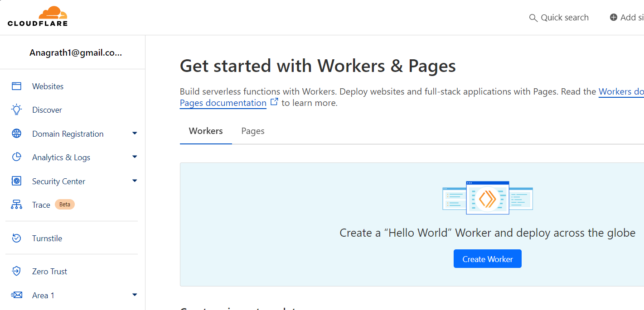644x310 pixels.
Task: Select the Workers tab
Action: point(206,131)
